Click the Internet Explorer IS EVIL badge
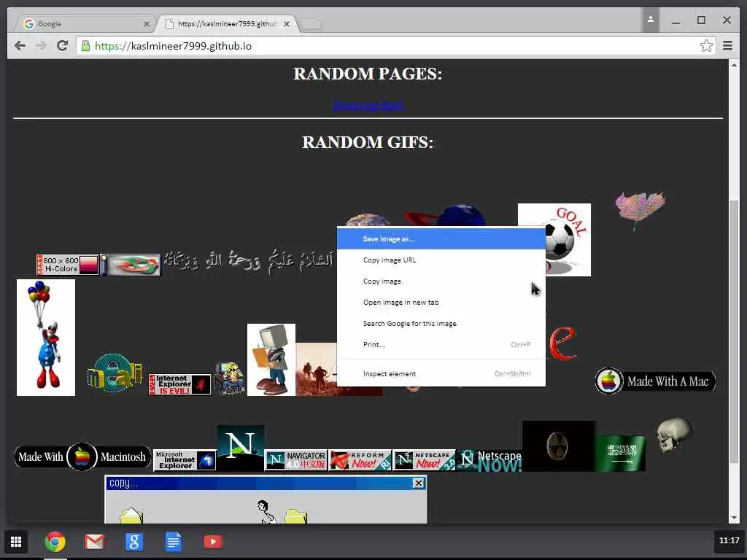 179,384
